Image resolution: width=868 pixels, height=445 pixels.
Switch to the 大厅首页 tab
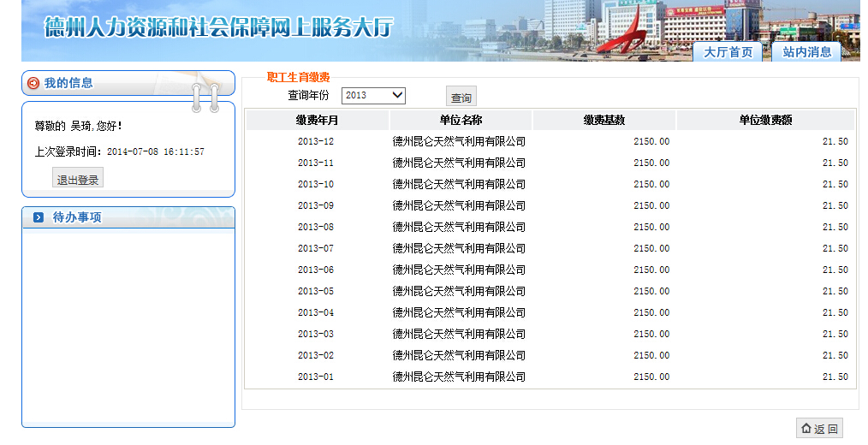pyautogui.click(x=728, y=52)
